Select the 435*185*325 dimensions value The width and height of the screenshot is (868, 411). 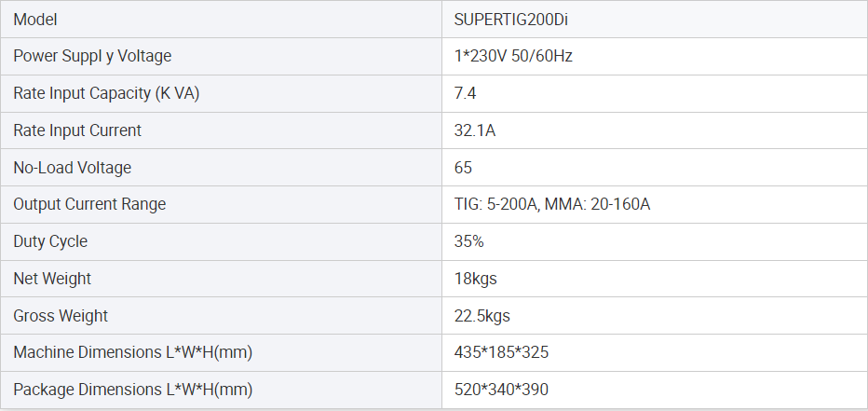502,352
